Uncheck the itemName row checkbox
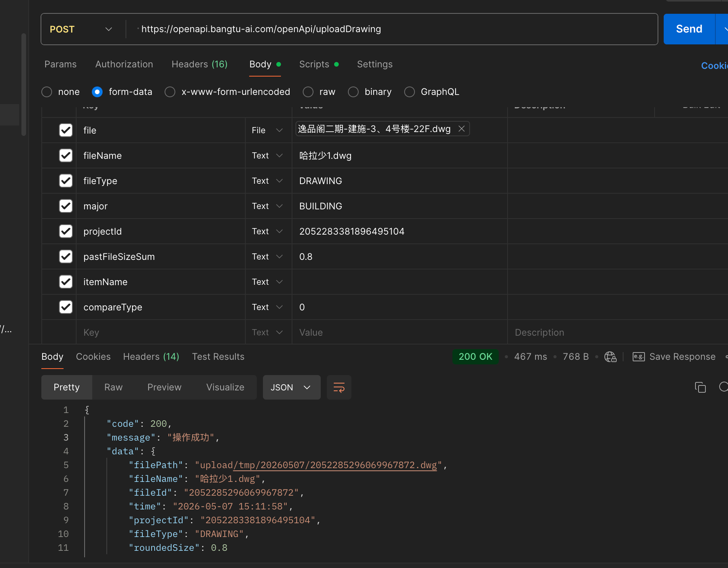This screenshot has width=728, height=568. click(x=66, y=282)
